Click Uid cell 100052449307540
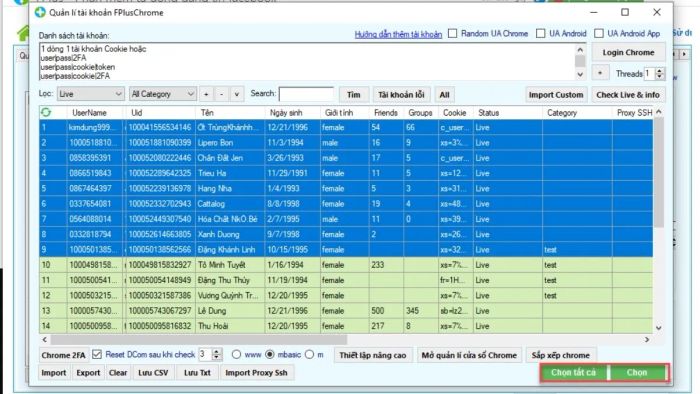This screenshot has height=394, width=700. pyautogui.click(x=160, y=219)
